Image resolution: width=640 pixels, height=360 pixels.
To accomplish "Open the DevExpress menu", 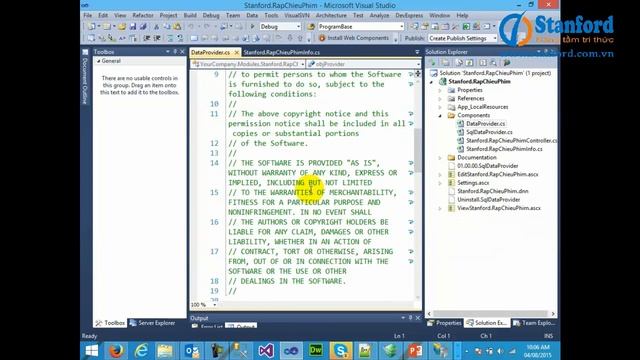I will point(409,15).
